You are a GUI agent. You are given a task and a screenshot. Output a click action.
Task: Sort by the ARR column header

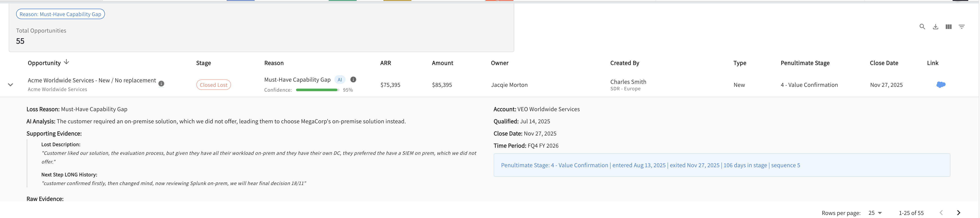tap(385, 63)
